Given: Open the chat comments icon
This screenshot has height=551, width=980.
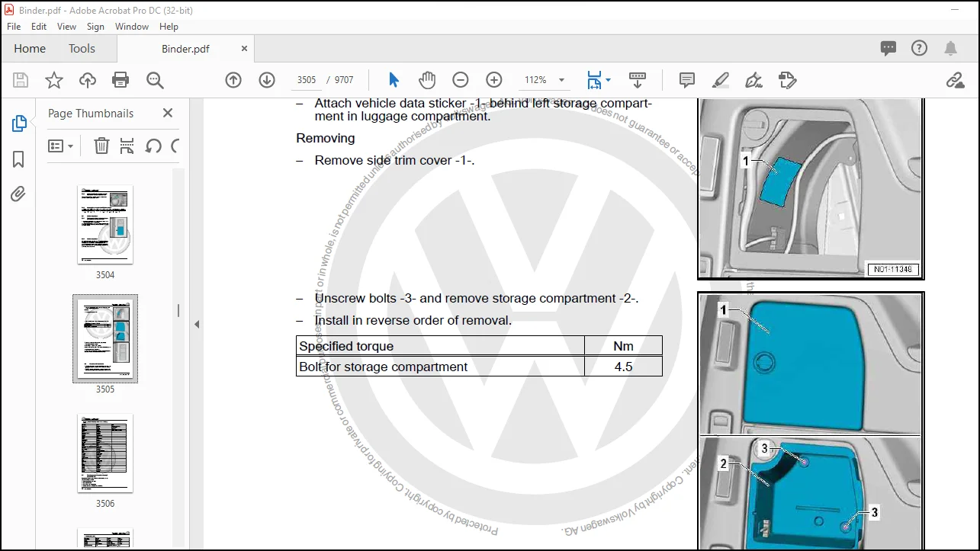Looking at the screenshot, I should [888, 49].
